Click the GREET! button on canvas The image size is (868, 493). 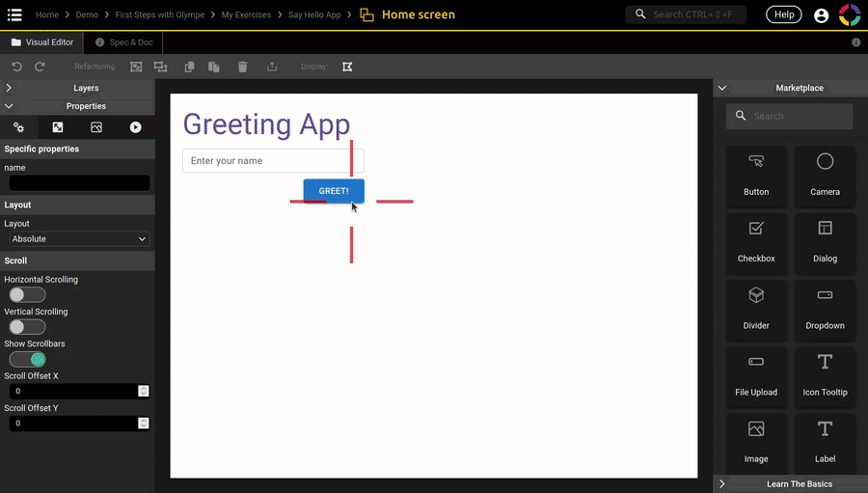point(334,191)
